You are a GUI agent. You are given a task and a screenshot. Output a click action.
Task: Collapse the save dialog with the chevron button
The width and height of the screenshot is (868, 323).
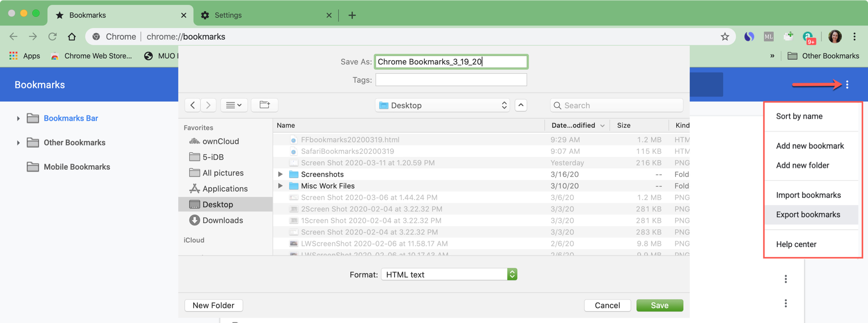[521, 105]
